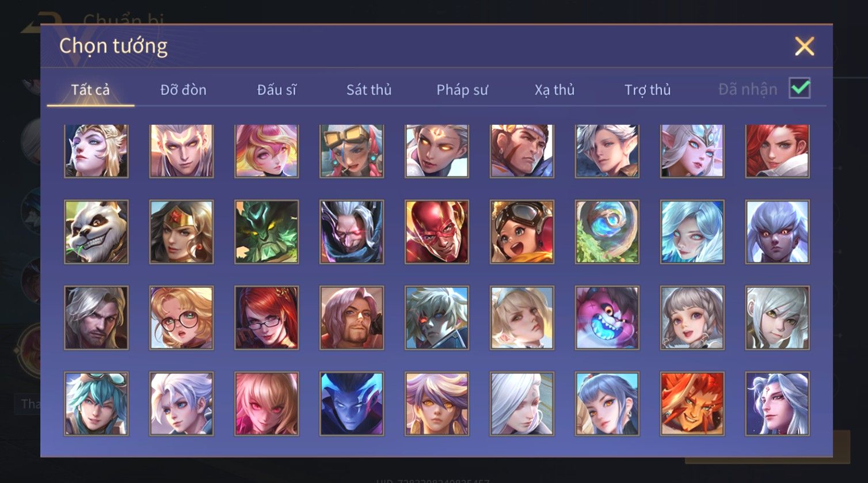The image size is (868, 483).
Task: Select the child pilot with aviator goggles
Action: [522, 231]
